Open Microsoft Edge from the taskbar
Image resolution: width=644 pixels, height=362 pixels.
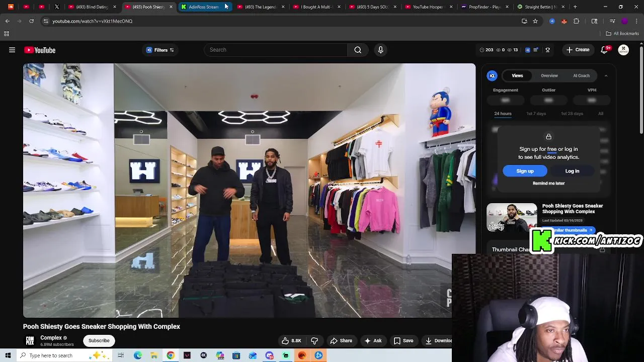[x=138, y=355]
